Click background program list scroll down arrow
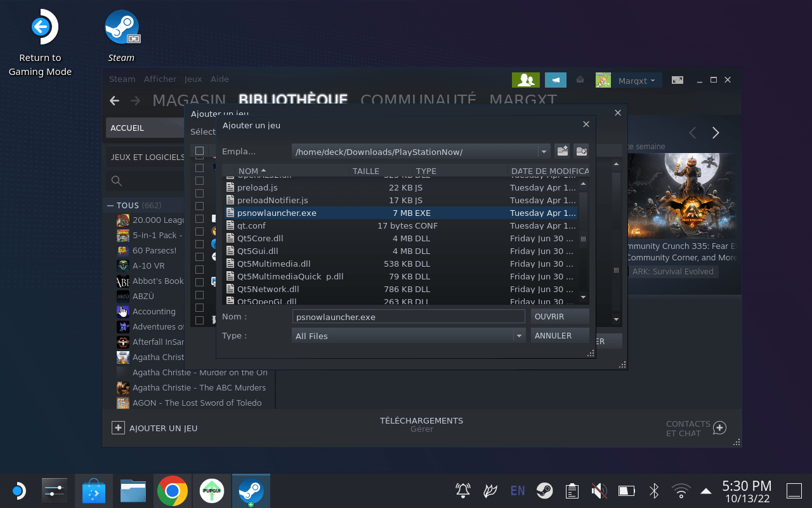Image resolution: width=812 pixels, height=508 pixels. coord(616,319)
